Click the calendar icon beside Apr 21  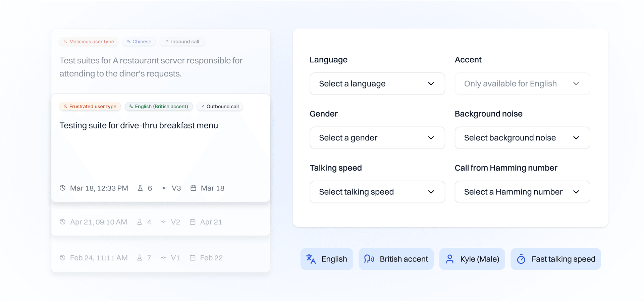(x=193, y=222)
